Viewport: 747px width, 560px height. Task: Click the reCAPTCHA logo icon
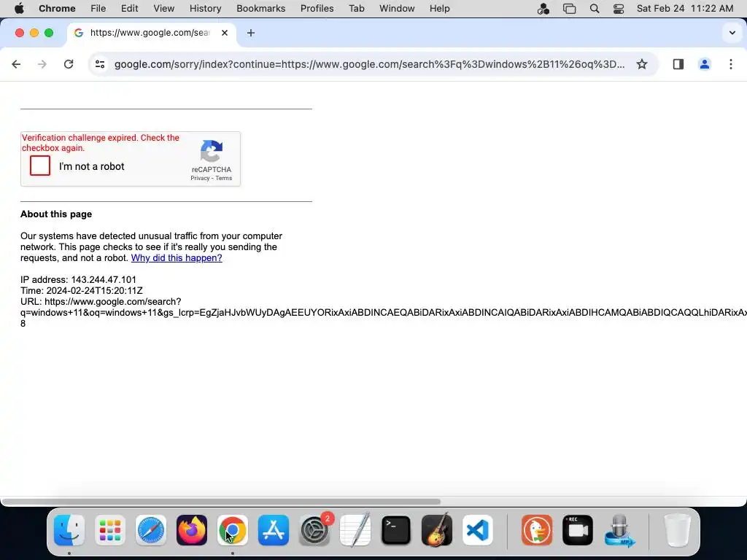(x=211, y=151)
